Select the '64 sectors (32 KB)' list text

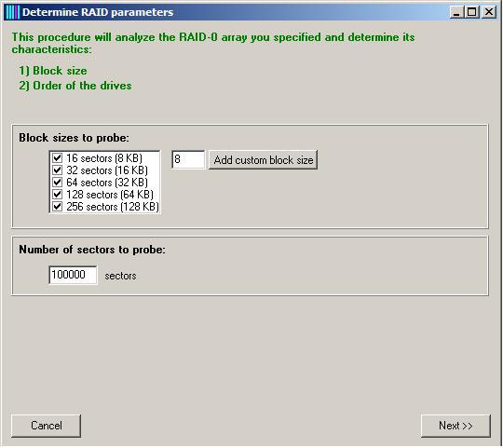[107, 183]
